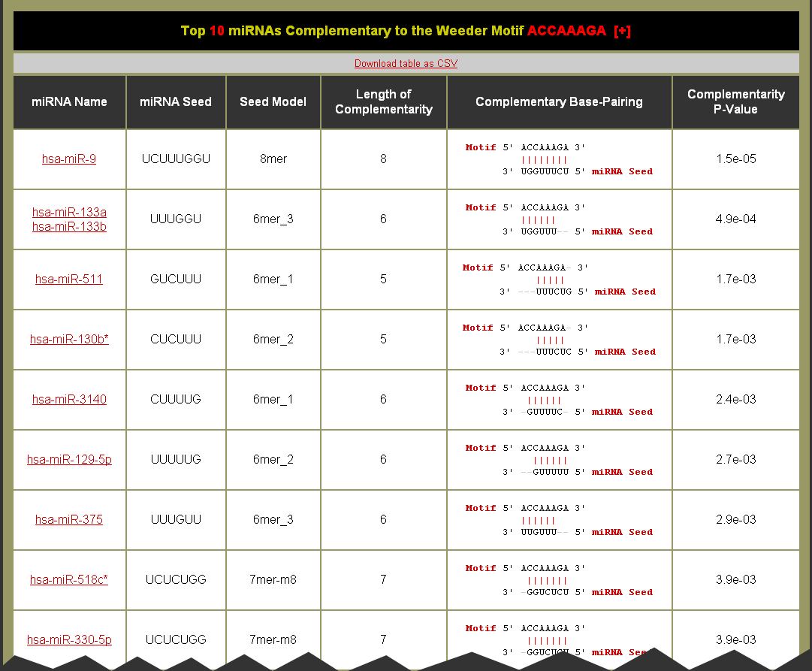
Task: Open the hsa-miR-133b link
Action: [x=69, y=226]
